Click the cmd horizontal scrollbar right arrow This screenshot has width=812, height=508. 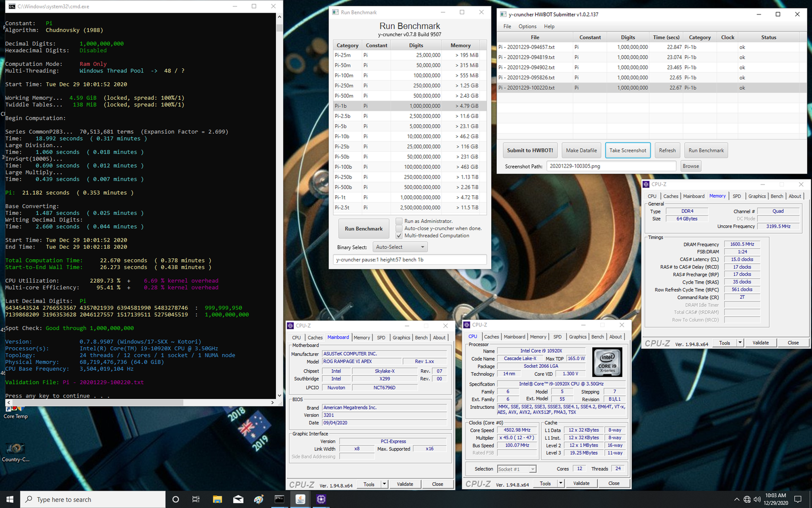(273, 403)
